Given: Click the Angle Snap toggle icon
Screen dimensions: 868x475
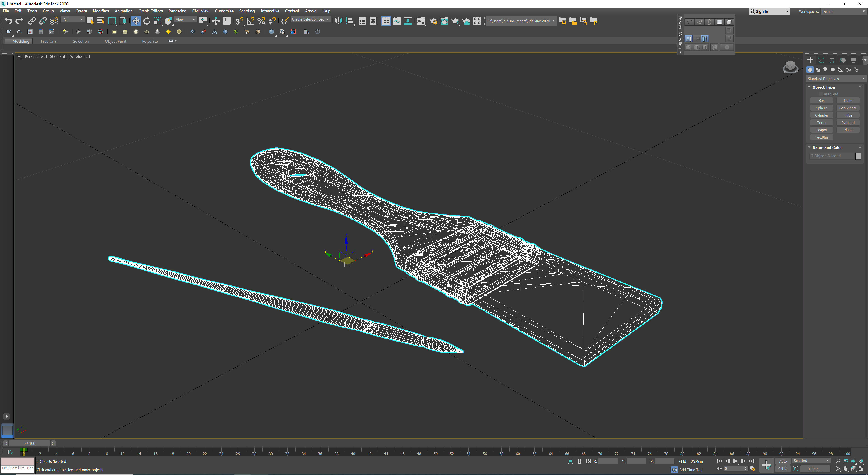Looking at the screenshot, I should coord(250,21).
